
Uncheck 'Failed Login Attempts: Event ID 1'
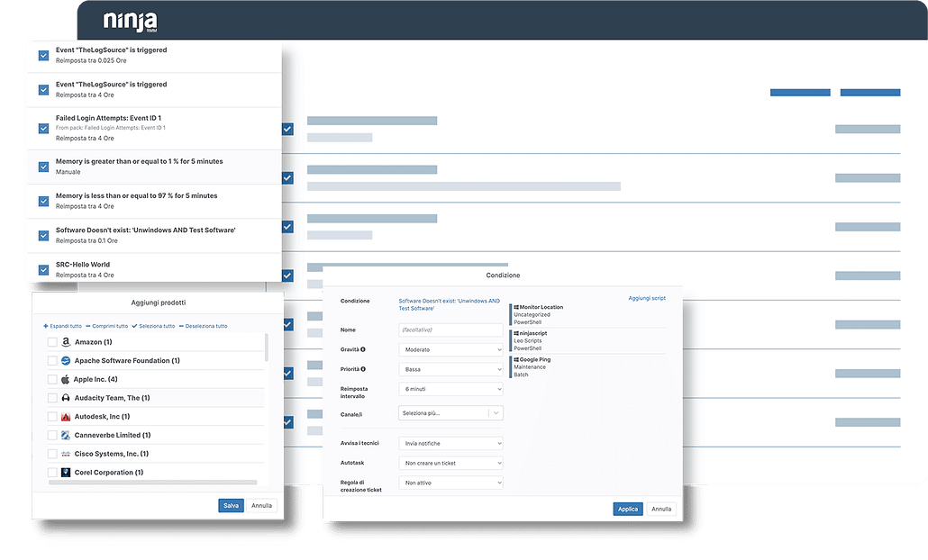coord(42,128)
